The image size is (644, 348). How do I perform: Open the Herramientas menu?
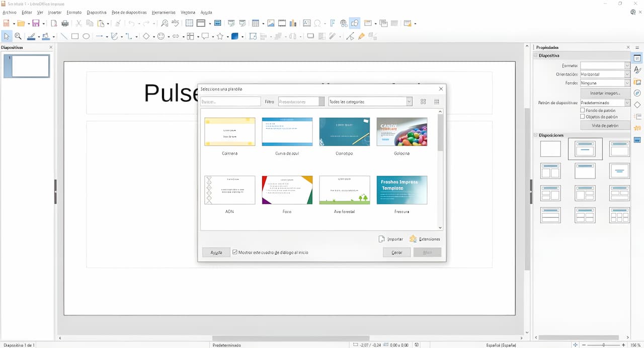click(x=164, y=12)
